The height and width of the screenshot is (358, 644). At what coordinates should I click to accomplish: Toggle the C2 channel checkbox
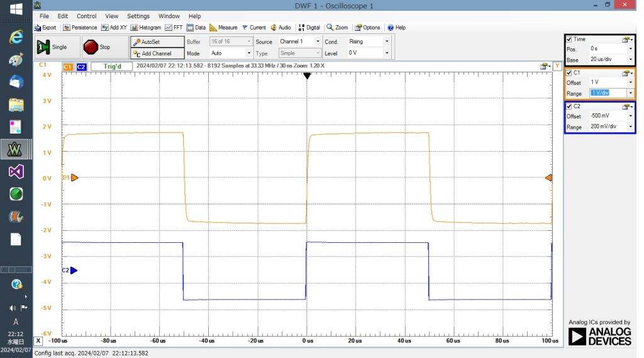[x=569, y=106]
